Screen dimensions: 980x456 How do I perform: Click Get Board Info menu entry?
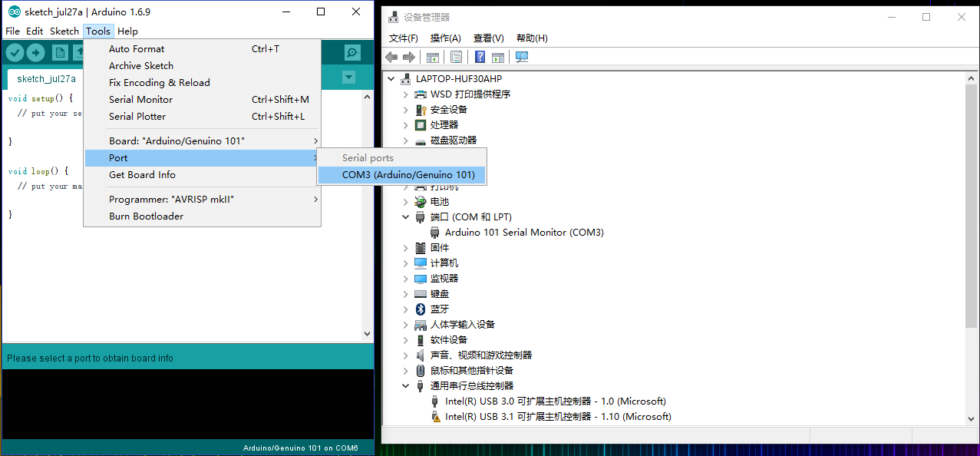[202, 174]
